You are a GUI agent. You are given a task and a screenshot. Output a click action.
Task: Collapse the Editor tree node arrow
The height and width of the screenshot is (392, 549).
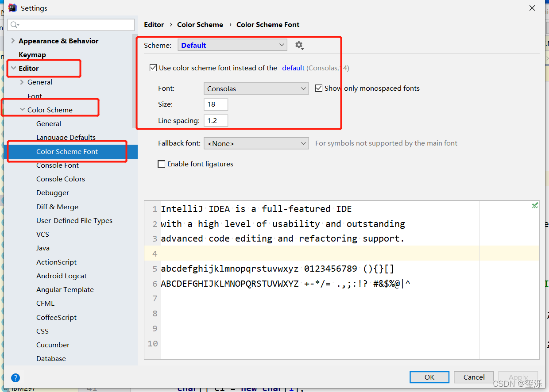click(13, 68)
